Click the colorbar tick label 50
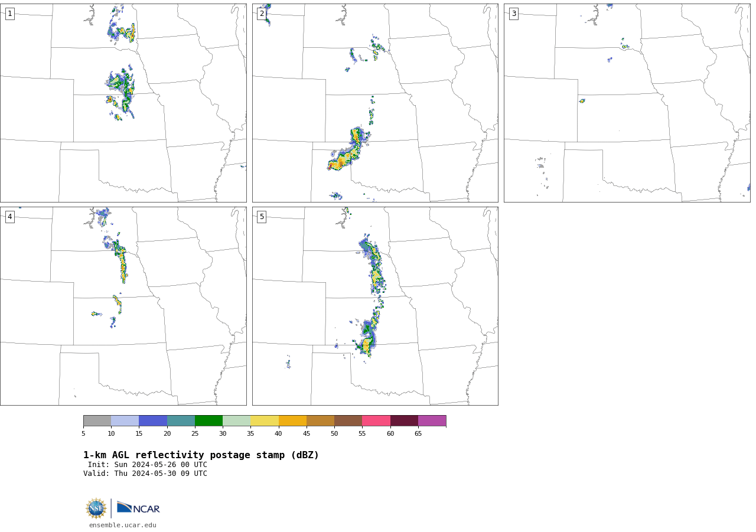This screenshot has width=756, height=532. click(334, 434)
